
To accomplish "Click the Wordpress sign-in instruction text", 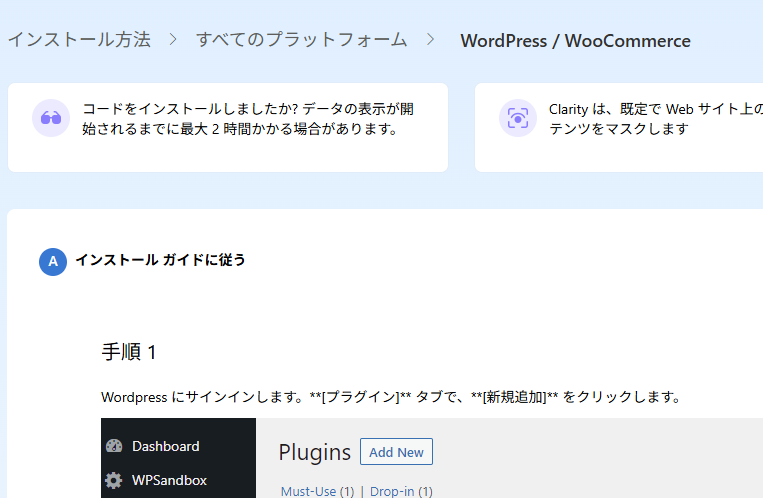I will tap(391, 397).
